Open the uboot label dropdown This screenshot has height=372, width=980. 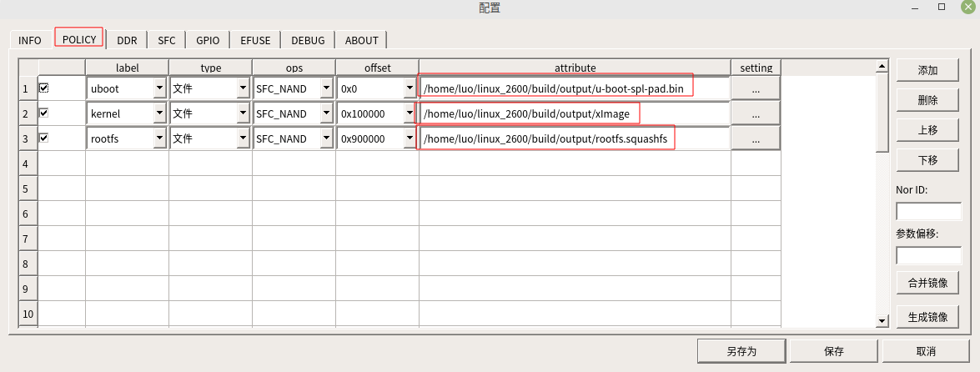[159, 88]
